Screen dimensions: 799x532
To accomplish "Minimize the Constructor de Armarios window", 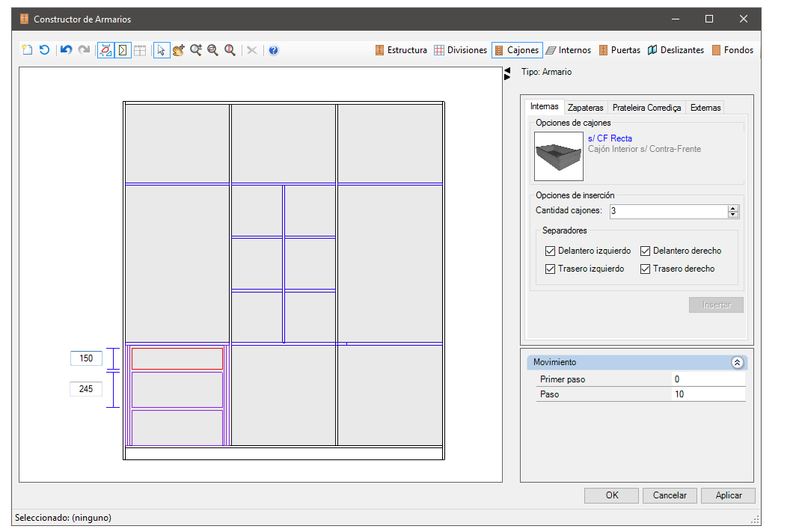I will tap(676, 19).
